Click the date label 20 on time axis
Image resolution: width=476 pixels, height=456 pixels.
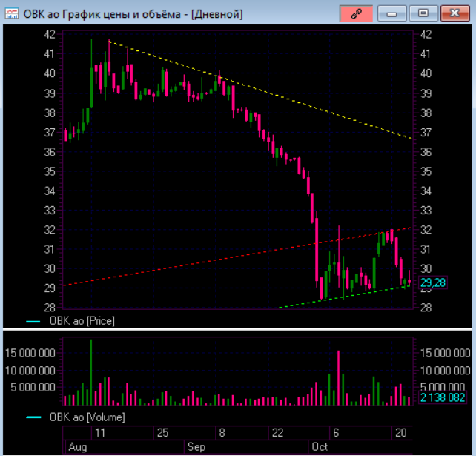(x=400, y=432)
